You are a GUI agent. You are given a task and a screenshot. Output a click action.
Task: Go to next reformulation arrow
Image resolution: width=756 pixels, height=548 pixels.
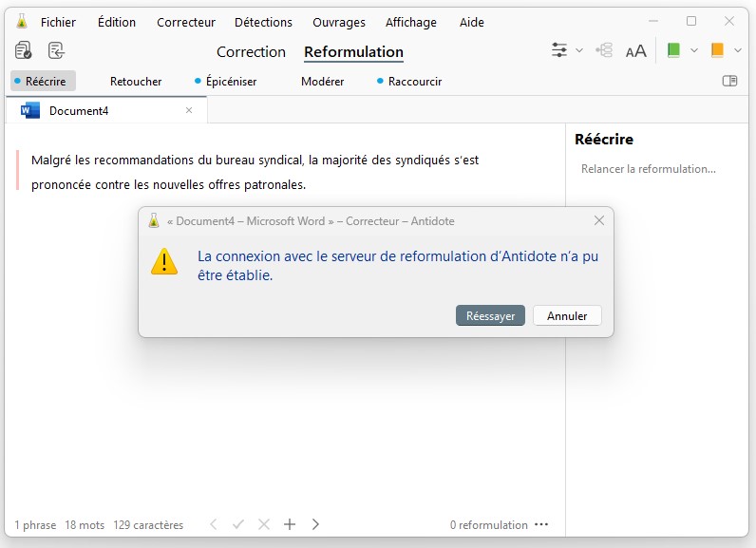pos(315,524)
